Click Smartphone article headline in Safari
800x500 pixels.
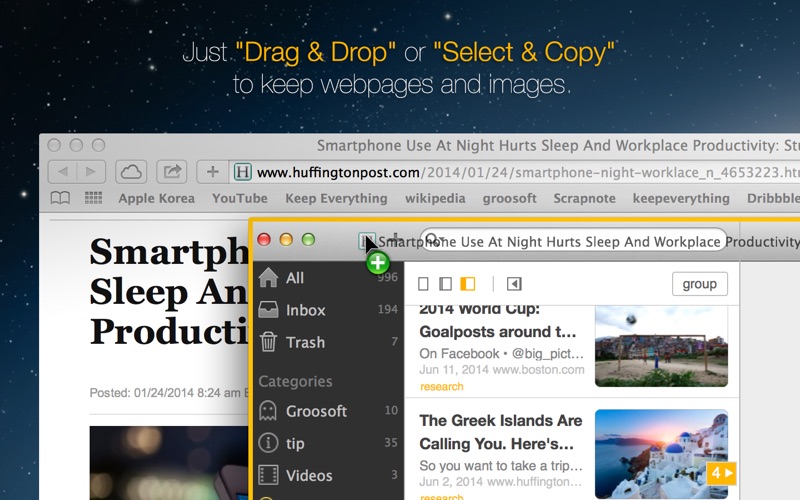coord(169,292)
